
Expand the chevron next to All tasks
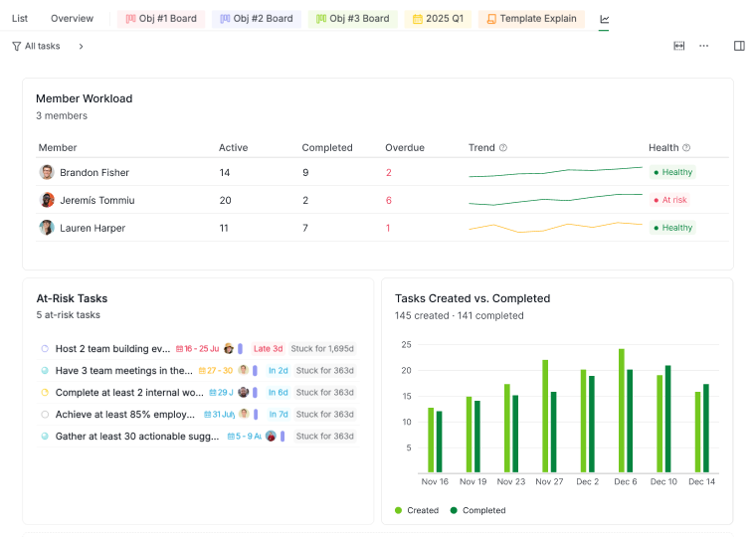81,47
